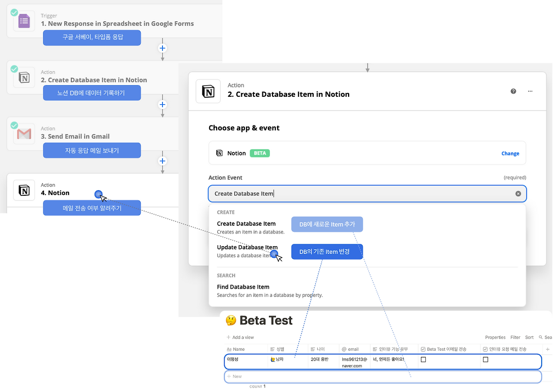This screenshot has width=556, height=392.
Task: Check Beta Test 이메일 전송 box for 이명성
Action: tap(424, 359)
